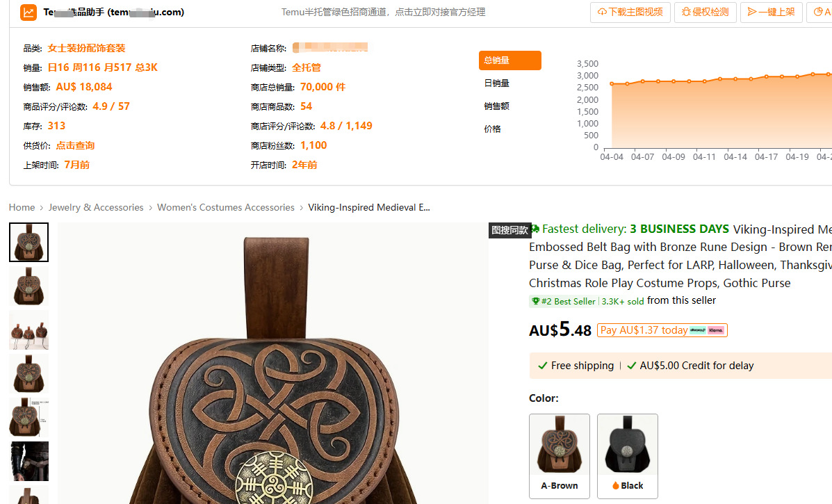
Task: Click the 一键上架 one-click listing button
Action: 771,13
